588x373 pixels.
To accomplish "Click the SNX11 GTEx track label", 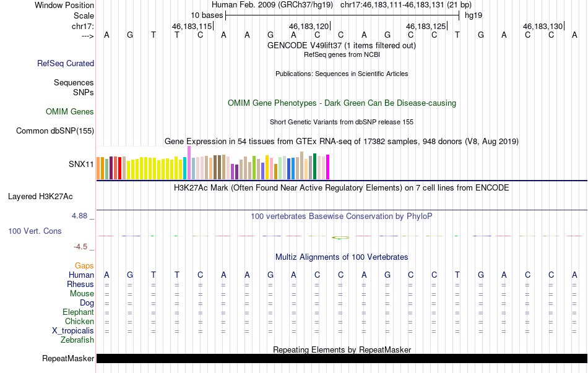I will (81, 164).
